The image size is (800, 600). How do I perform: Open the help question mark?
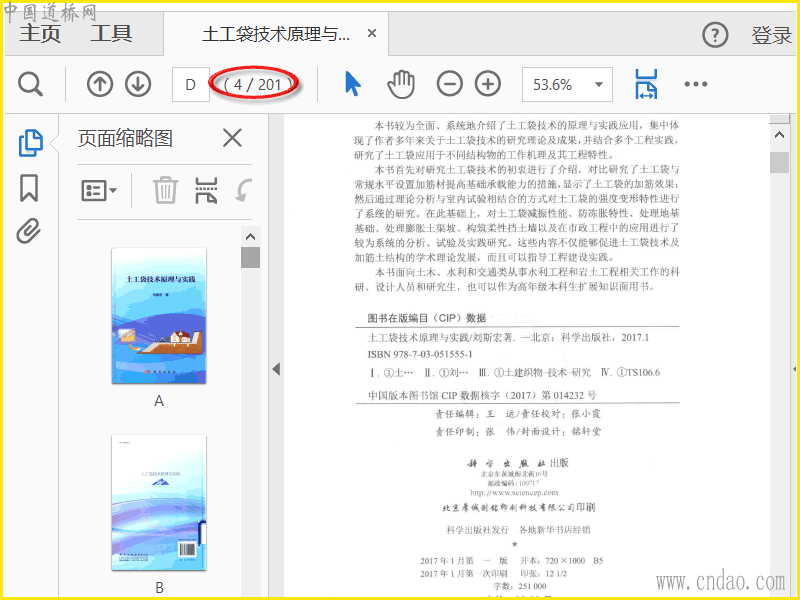click(715, 35)
